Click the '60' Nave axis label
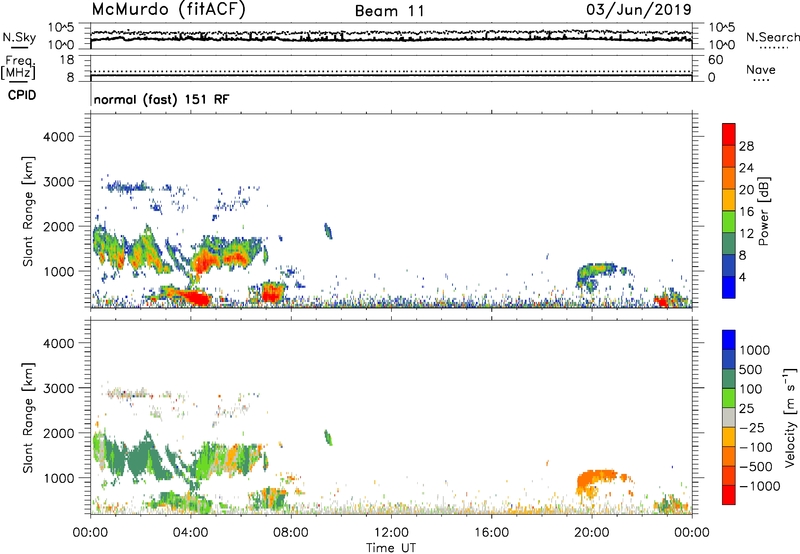 pyautogui.click(x=715, y=60)
